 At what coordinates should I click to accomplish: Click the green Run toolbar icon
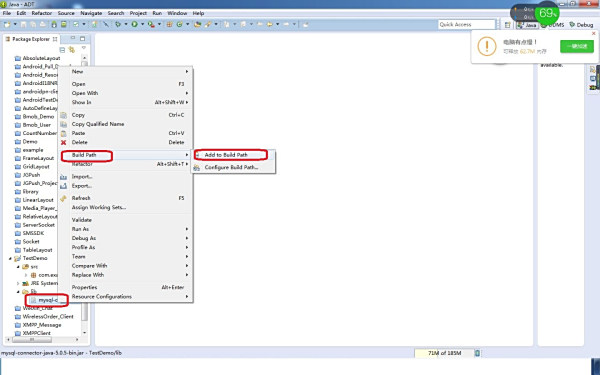pyautogui.click(x=135, y=24)
